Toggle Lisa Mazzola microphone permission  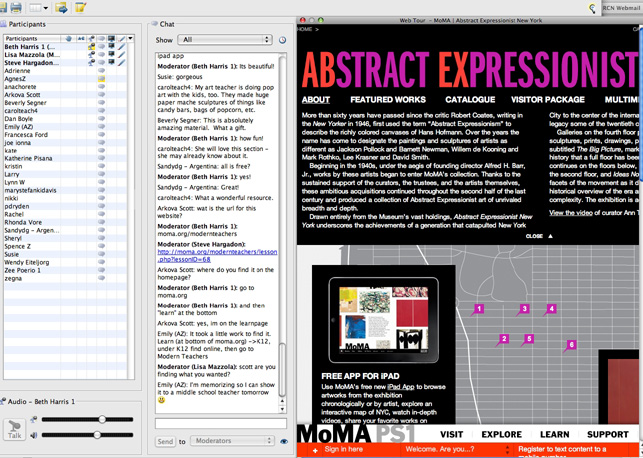[x=91, y=55]
